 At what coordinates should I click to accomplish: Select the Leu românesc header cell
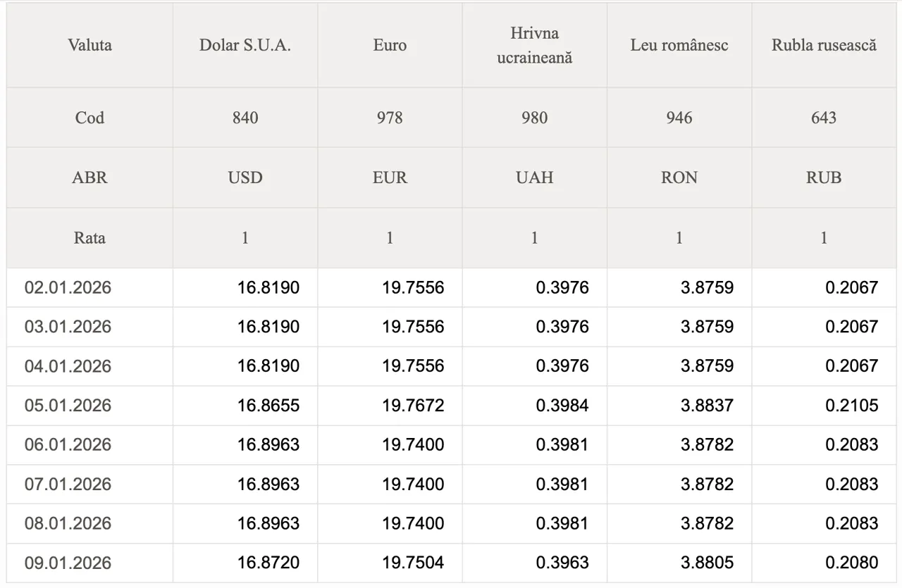(x=679, y=46)
